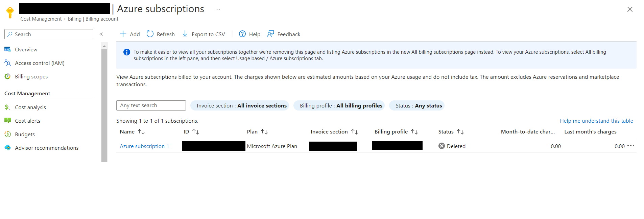Image resolution: width=644 pixels, height=219 pixels.
Task: Sort table by ID column arrows
Action: [196, 132]
